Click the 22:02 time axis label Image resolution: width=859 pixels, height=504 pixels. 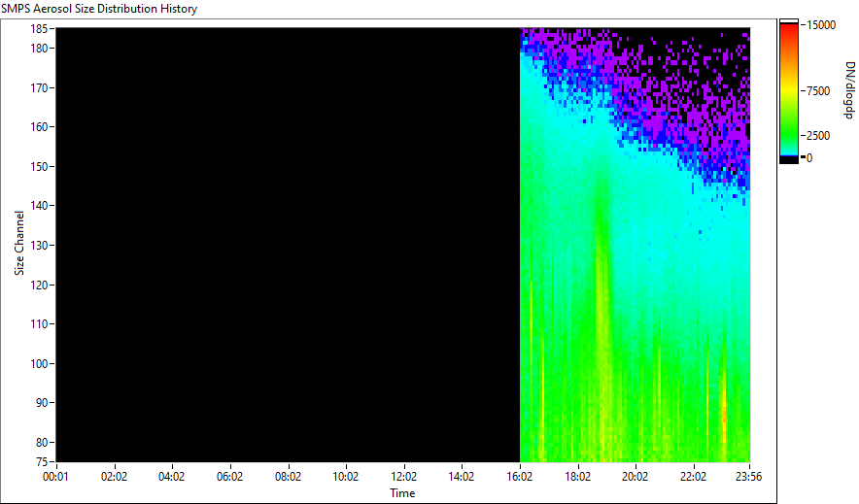coord(693,477)
